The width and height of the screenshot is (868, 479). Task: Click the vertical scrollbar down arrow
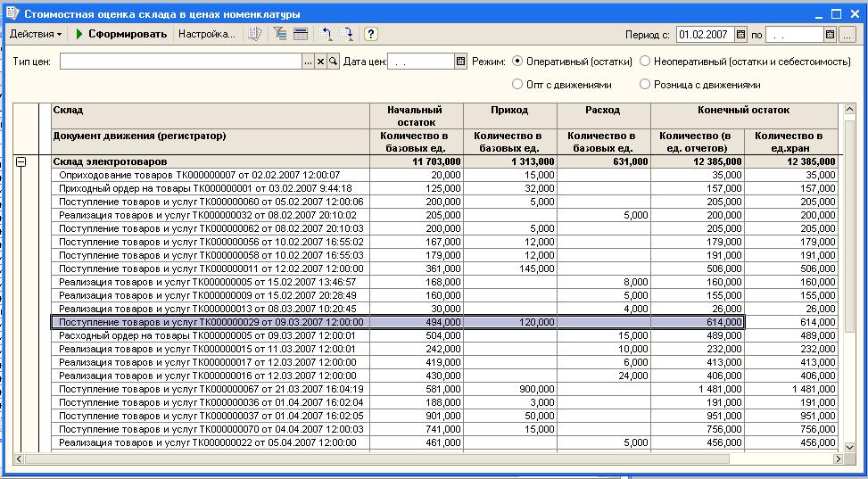849,447
